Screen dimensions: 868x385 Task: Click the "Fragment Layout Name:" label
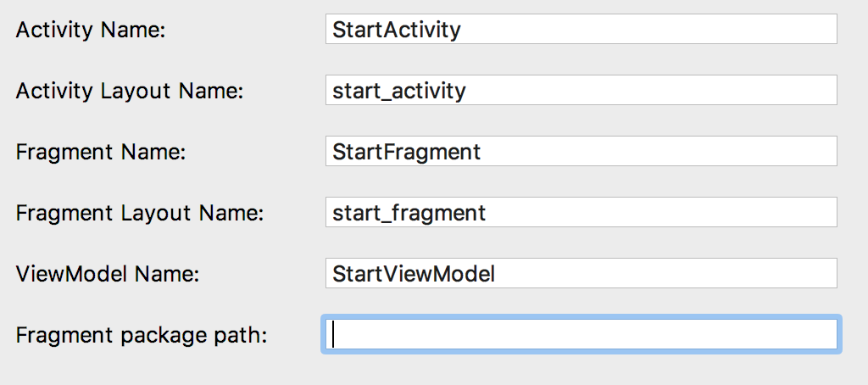pos(140,214)
